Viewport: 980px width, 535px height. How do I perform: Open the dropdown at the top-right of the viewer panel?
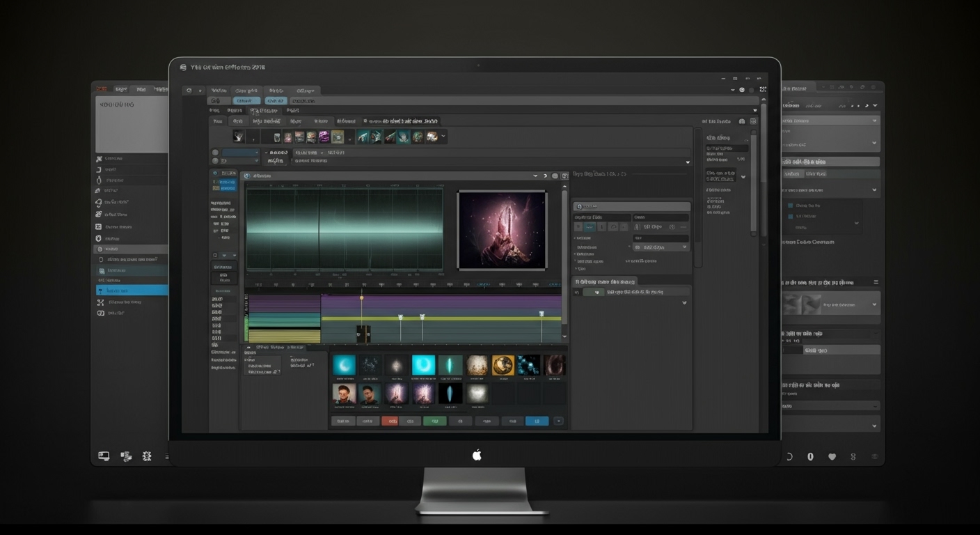[536, 176]
